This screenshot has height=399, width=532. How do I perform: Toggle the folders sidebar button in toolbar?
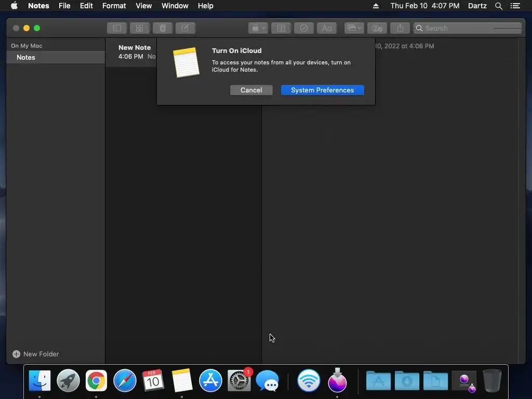117,28
